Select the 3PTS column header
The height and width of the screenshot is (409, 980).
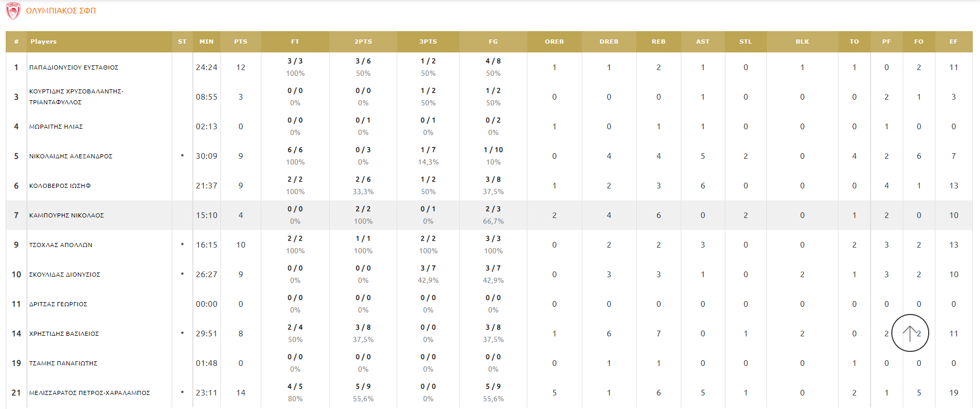click(428, 42)
